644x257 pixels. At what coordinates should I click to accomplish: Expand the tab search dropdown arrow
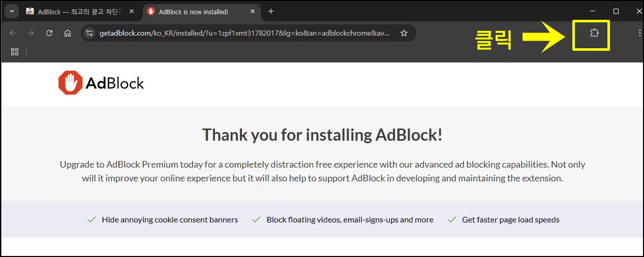tap(11, 11)
